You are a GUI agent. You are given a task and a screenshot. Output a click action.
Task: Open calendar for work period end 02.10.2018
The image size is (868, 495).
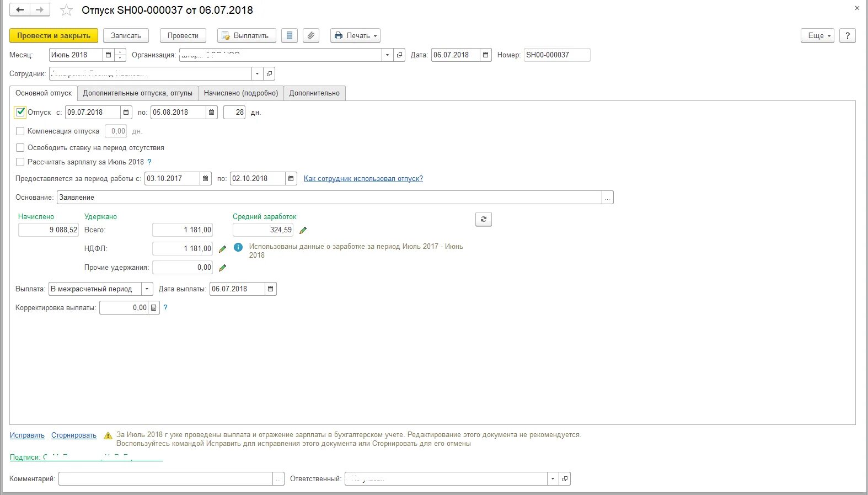pyautogui.click(x=291, y=178)
